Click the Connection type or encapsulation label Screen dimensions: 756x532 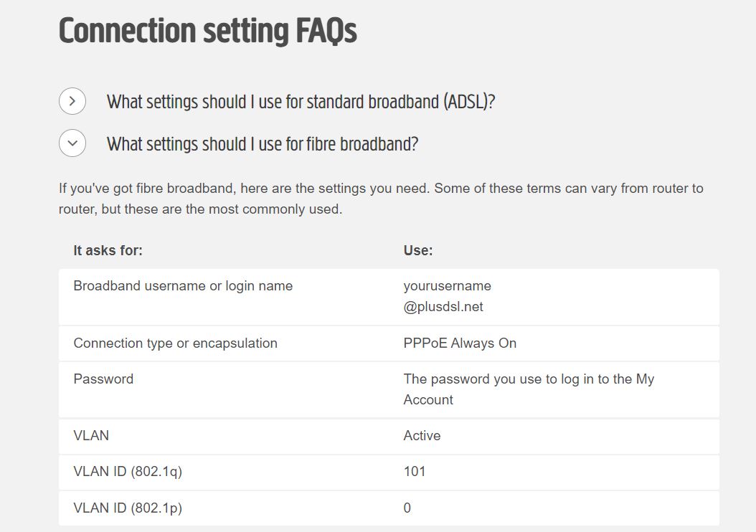175,343
